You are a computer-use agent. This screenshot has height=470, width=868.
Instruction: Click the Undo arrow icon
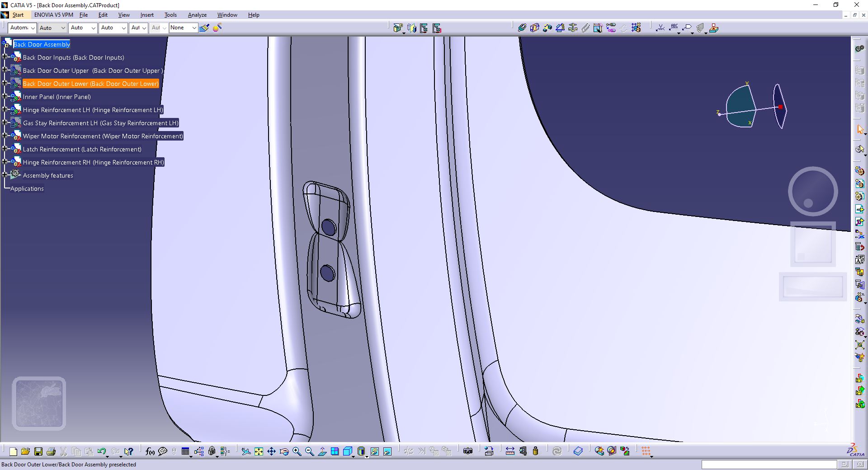[x=101, y=451]
